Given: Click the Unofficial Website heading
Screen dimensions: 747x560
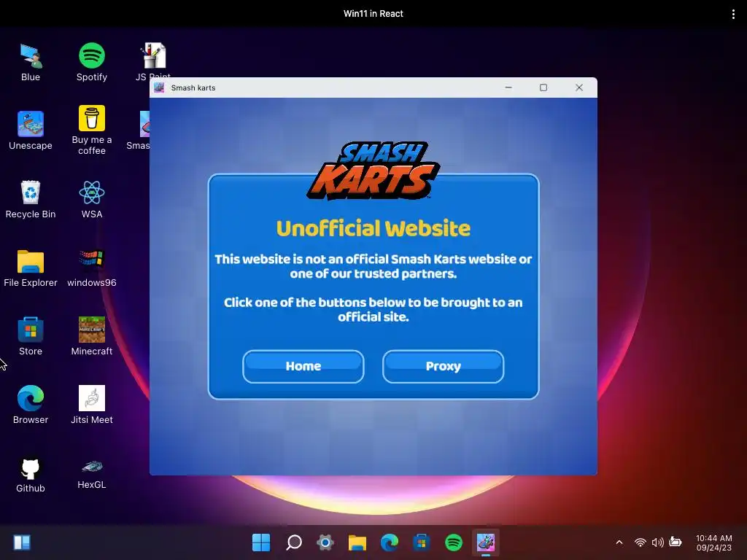Looking at the screenshot, I should (x=373, y=228).
